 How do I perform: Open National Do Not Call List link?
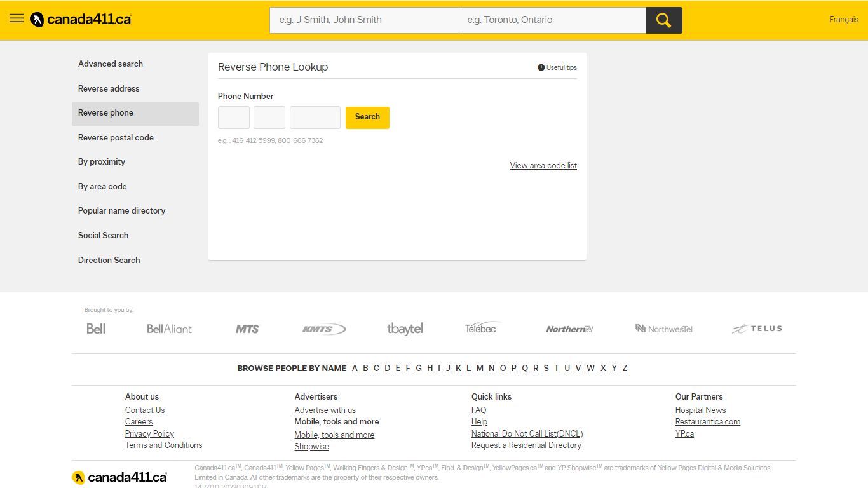tap(527, 434)
